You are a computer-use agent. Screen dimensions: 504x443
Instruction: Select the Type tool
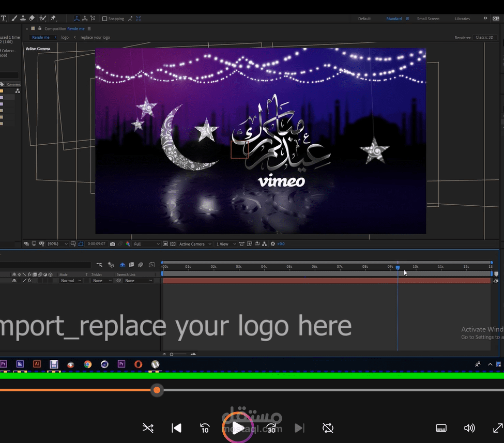click(x=4, y=18)
